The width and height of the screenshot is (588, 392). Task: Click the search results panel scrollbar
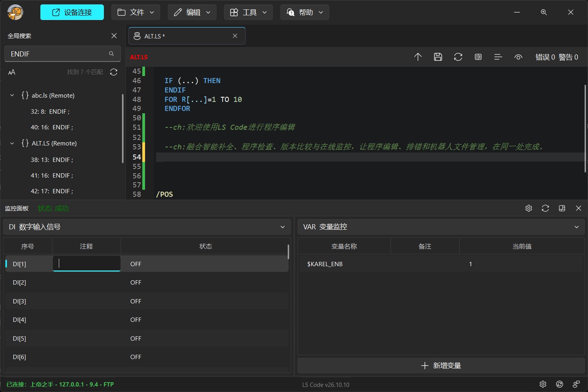[x=123, y=129]
